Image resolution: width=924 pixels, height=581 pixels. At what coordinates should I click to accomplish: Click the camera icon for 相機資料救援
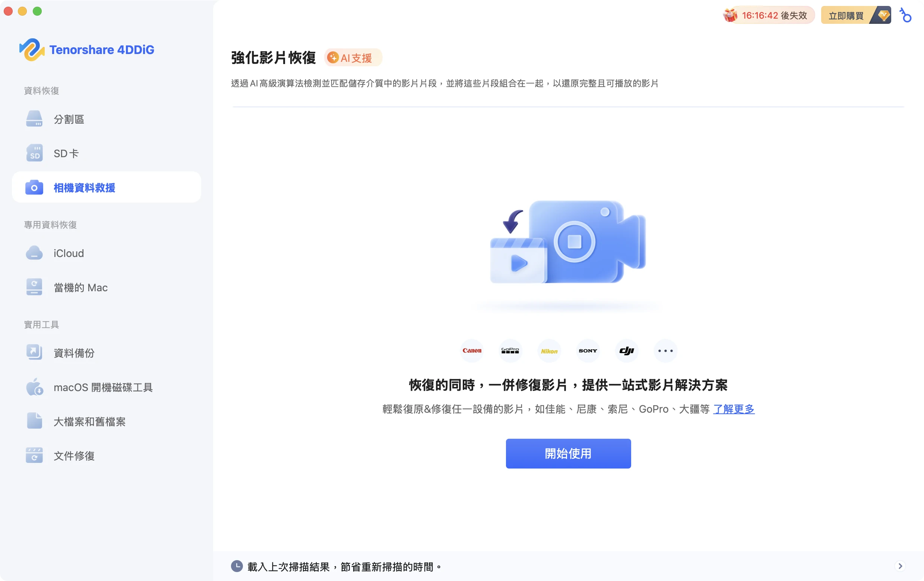pyautogui.click(x=34, y=188)
